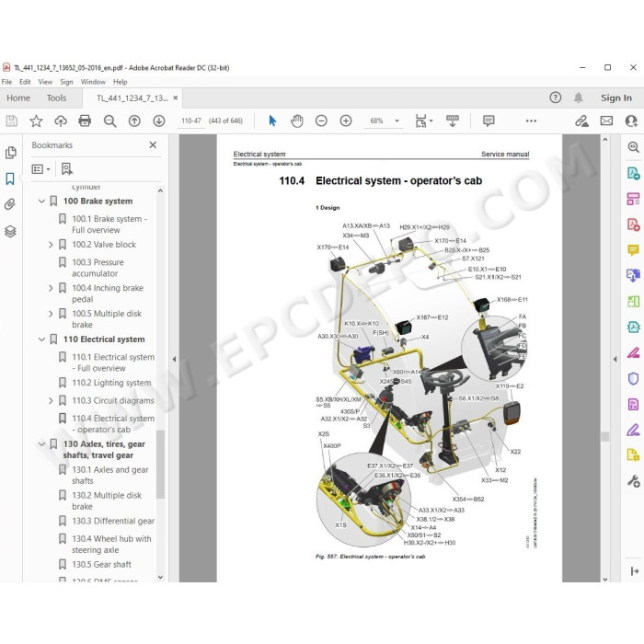Viewport: 644px width, 644px height.
Task: Click the Sign In button
Action: point(616,98)
